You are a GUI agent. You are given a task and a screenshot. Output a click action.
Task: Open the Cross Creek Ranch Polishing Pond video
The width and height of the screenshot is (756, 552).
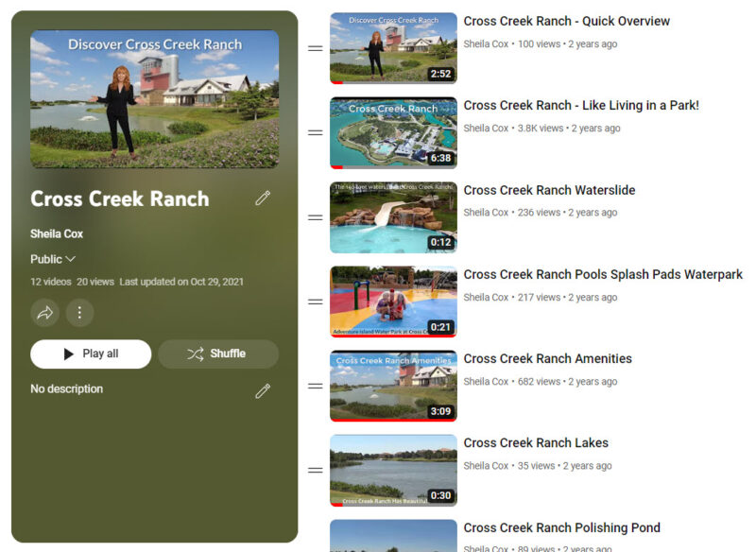coord(561,527)
